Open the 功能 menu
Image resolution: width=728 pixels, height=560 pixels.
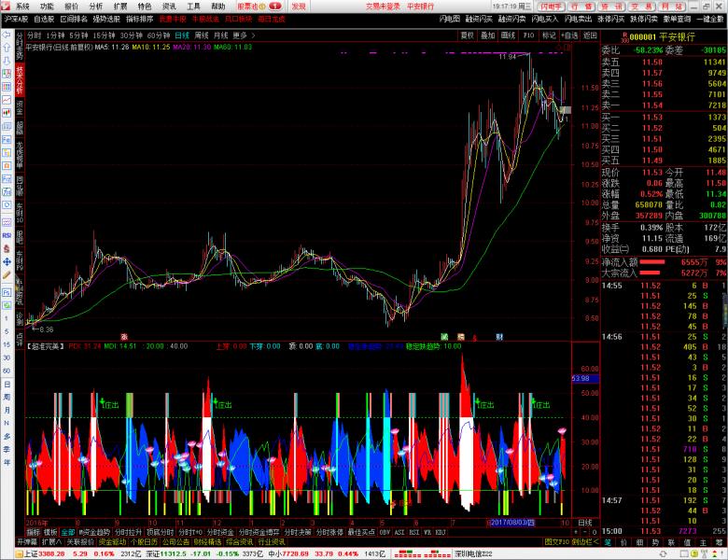(x=47, y=7)
